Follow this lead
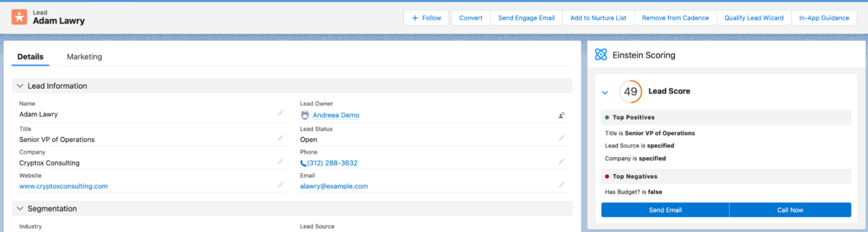This screenshot has height=232, width=868. [426, 18]
